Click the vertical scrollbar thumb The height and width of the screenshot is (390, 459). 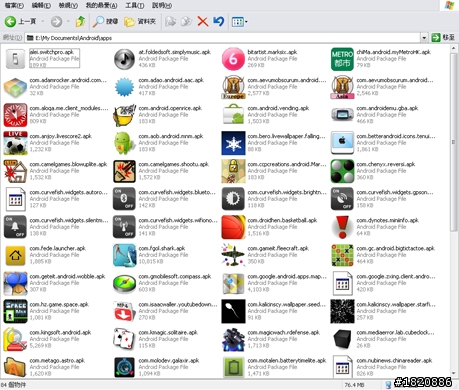(x=453, y=142)
